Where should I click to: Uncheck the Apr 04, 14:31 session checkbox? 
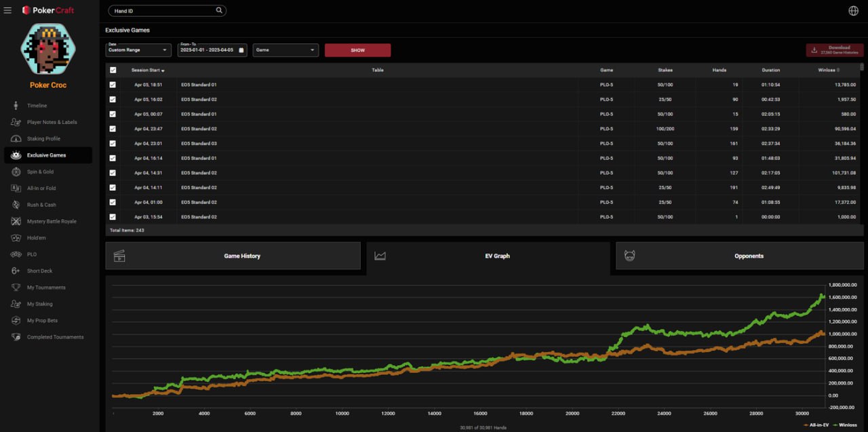point(113,173)
